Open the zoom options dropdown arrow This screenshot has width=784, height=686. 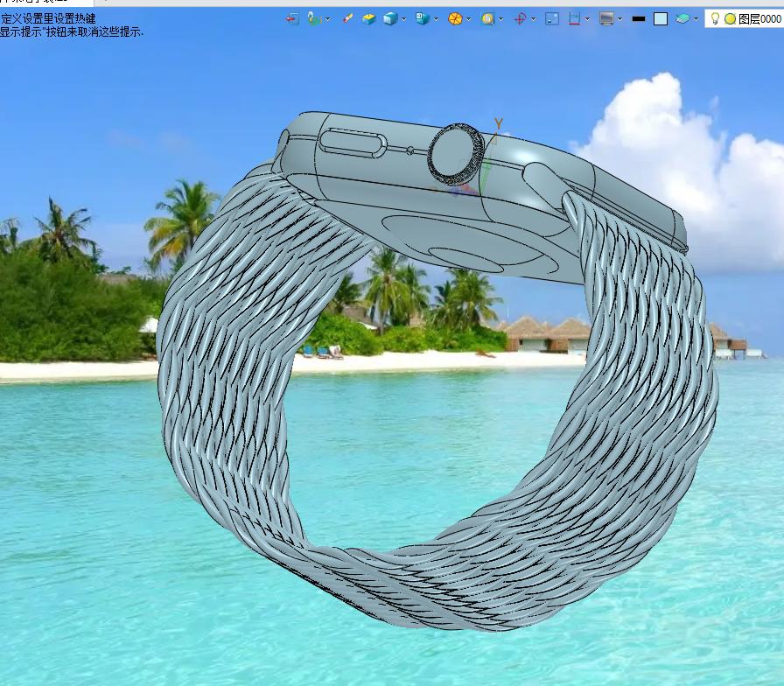(501, 19)
